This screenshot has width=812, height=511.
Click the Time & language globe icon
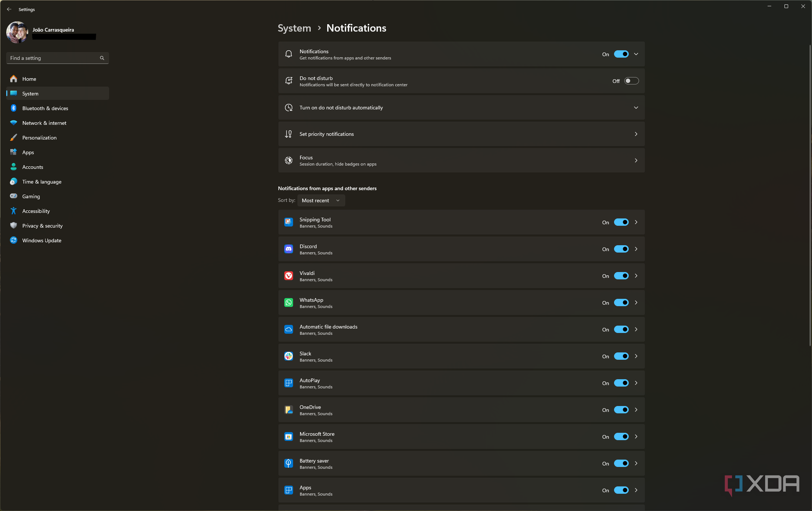(x=14, y=181)
